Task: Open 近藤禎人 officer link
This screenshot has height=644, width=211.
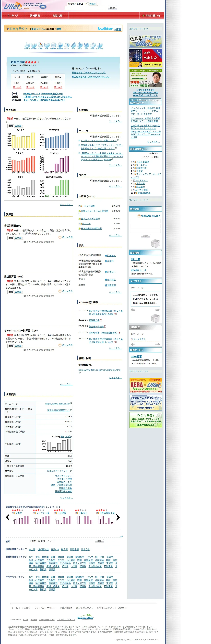Action: point(111,255)
